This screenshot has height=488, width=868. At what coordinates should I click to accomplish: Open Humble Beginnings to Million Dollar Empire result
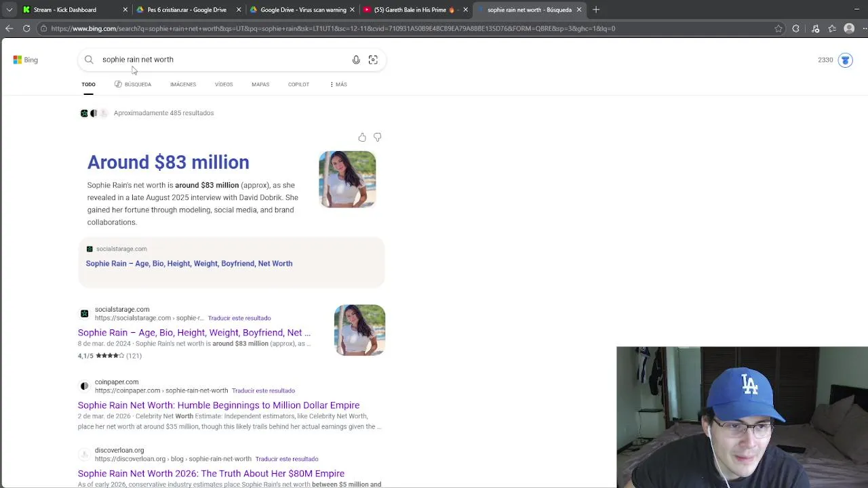[218, 405]
